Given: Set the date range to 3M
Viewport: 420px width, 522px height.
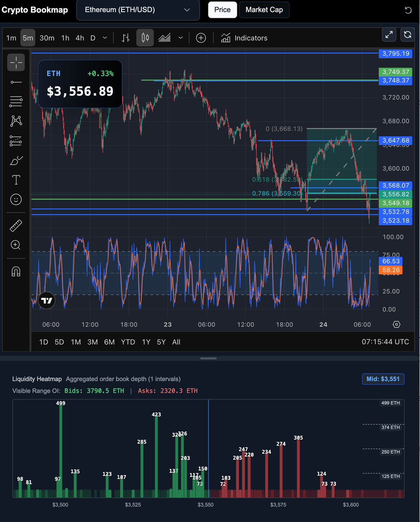Looking at the screenshot, I should point(93,342).
